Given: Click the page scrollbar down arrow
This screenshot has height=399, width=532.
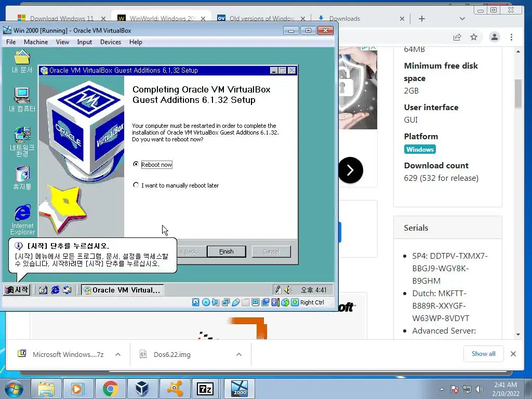Looking at the screenshot, I should 518,334.
